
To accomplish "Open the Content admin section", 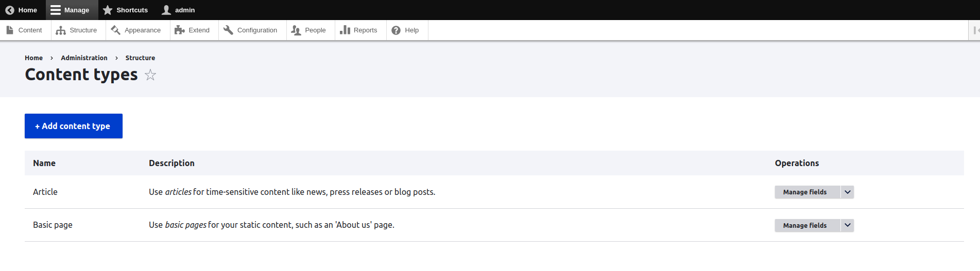I will click(25, 30).
